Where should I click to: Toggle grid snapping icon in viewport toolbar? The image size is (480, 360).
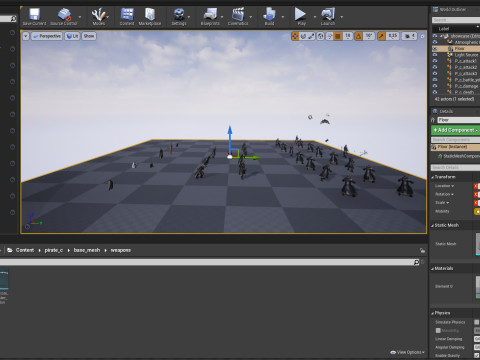(338, 36)
